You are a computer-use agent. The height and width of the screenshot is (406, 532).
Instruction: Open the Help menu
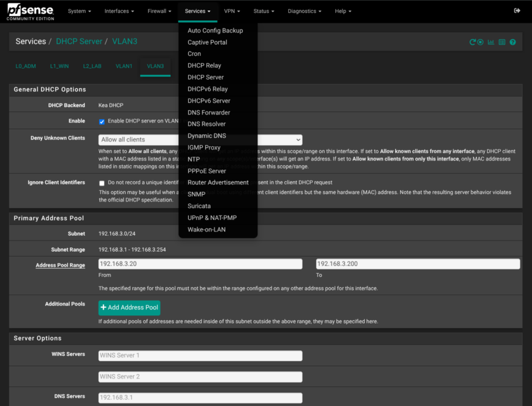(343, 11)
